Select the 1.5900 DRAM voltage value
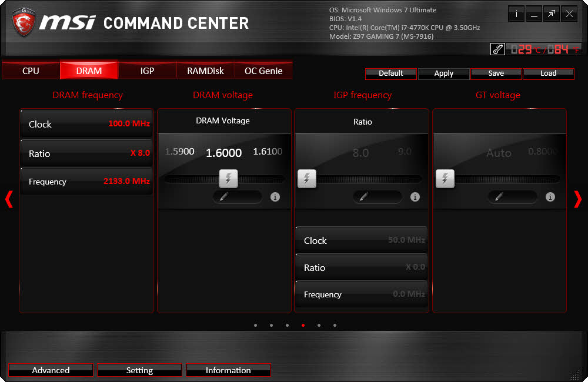 [179, 152]
